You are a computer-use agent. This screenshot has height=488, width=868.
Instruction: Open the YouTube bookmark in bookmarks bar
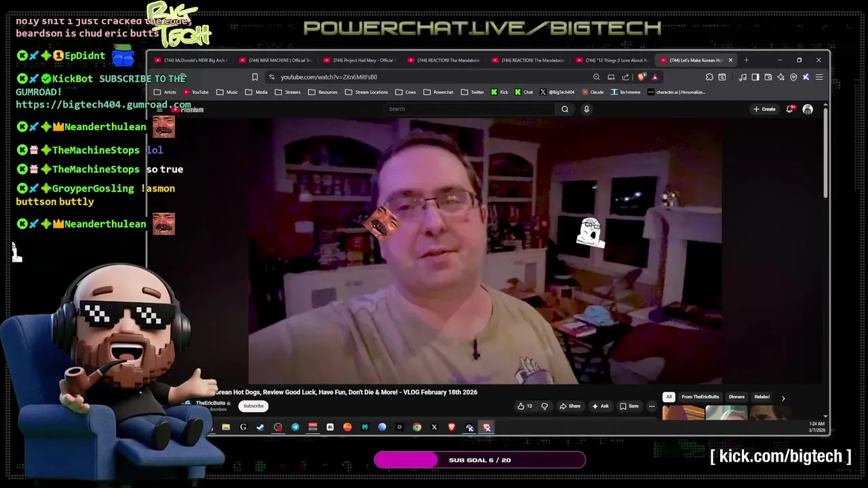tap(196, 92)
